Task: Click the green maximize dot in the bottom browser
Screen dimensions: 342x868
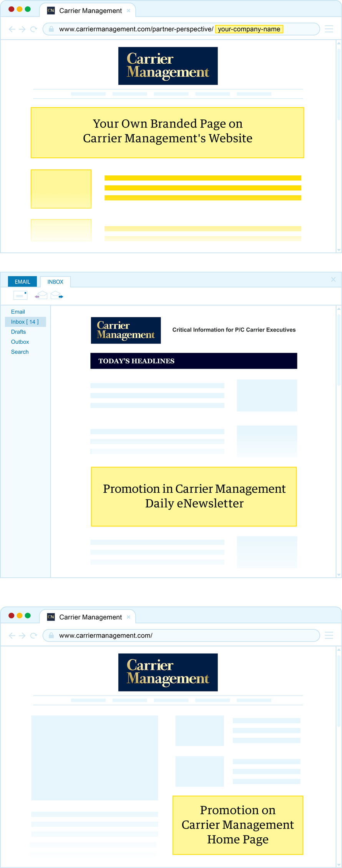Action: pos(28,616)
